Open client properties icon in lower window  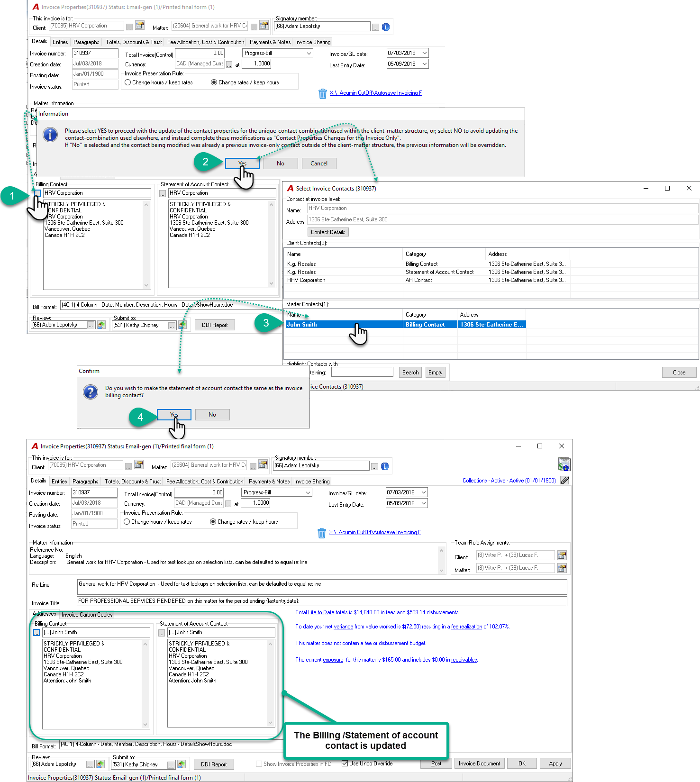[x=139, y=465]
